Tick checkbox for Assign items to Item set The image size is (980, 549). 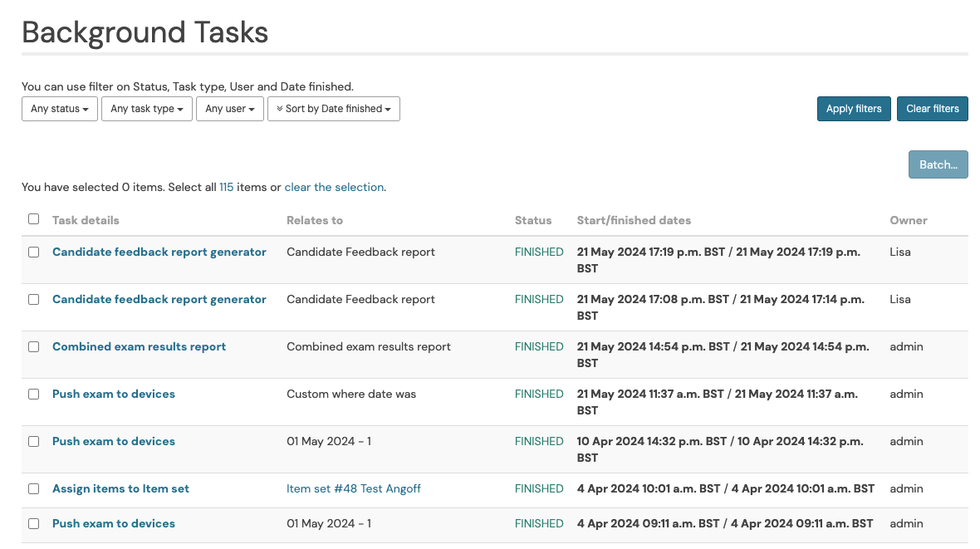tap(34, 489)
